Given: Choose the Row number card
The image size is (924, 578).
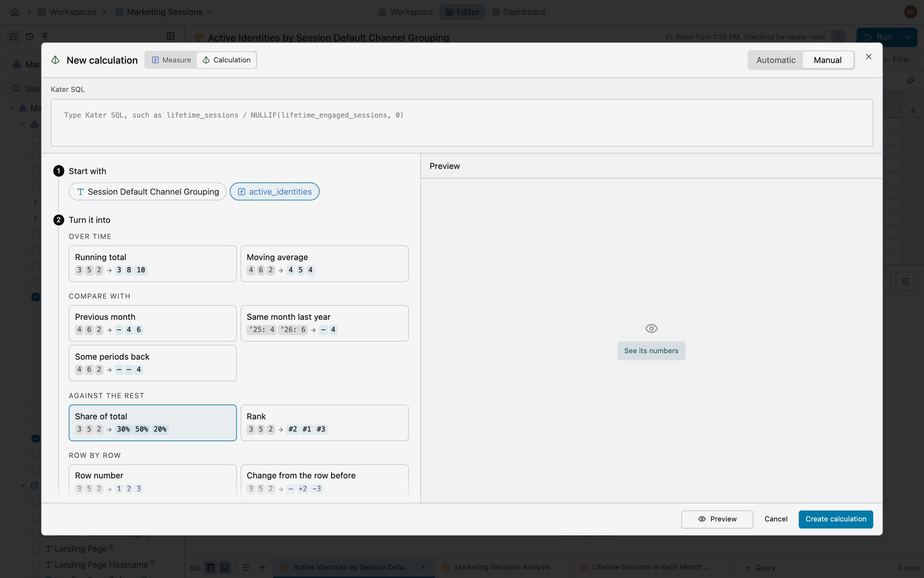Looking at the screenshot, I should pos(152,482).
